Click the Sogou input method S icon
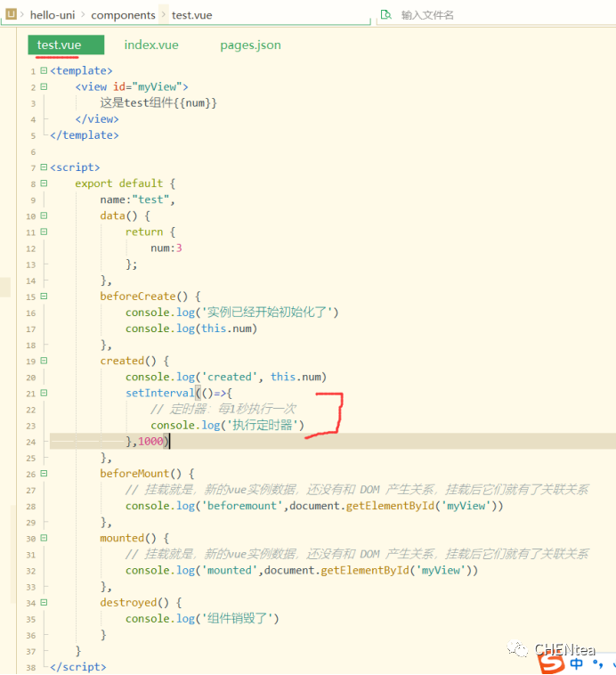Image resolution: width=616 pixels, height=675 pixels. (550, 664)
